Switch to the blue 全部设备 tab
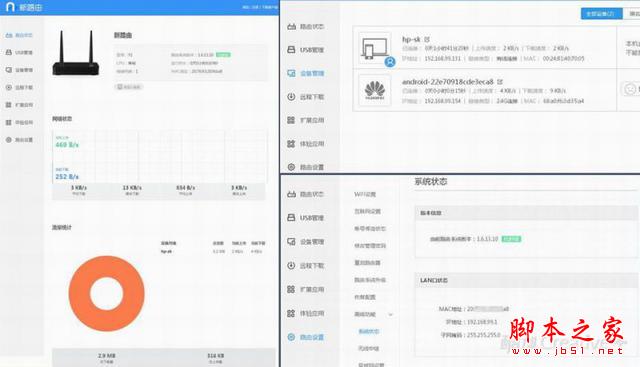 [x=601, y=13]
